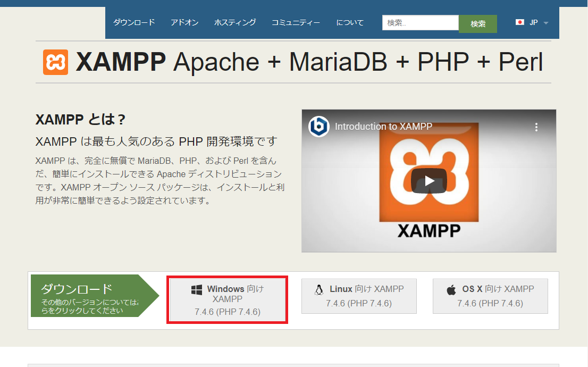Screen dimensions: 588x367
Task: Click the Apple logo icon for OS X
Action: (x=451, y=290)
